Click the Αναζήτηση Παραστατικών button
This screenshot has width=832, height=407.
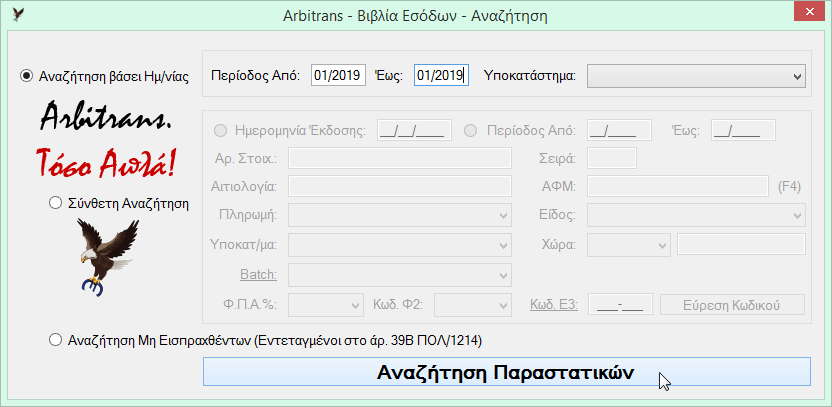click(507, 371)
